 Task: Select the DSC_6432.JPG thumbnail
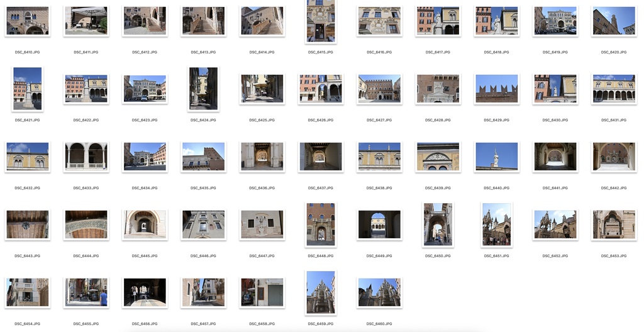(28, 157)
